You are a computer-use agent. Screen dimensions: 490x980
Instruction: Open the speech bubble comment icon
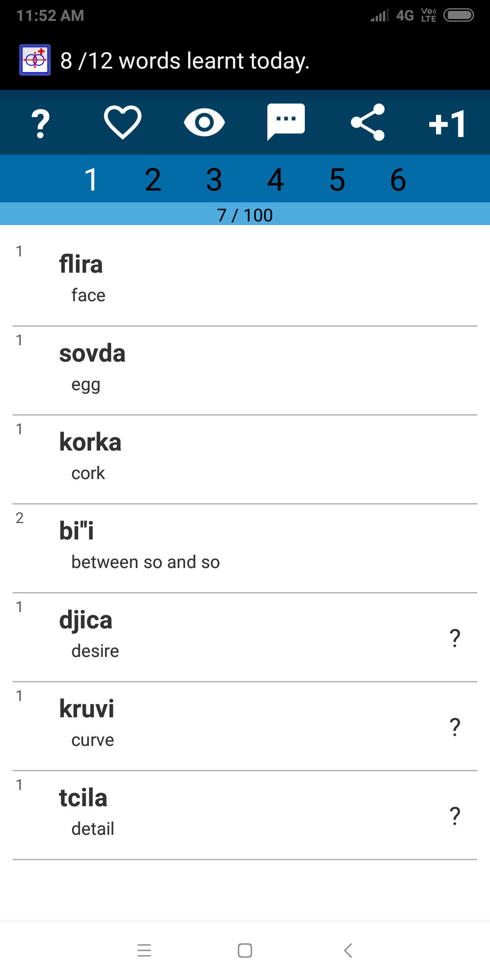(286, 122)
